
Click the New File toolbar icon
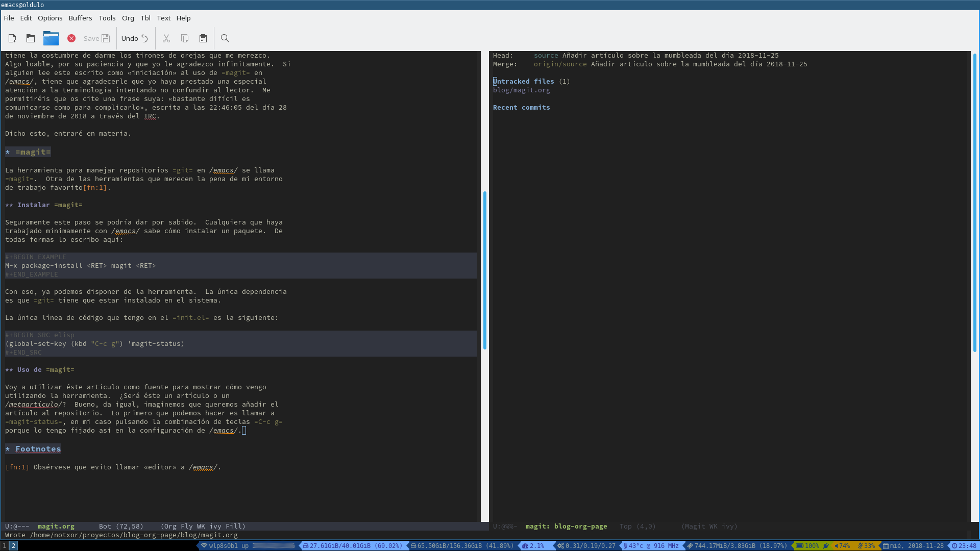12,38
